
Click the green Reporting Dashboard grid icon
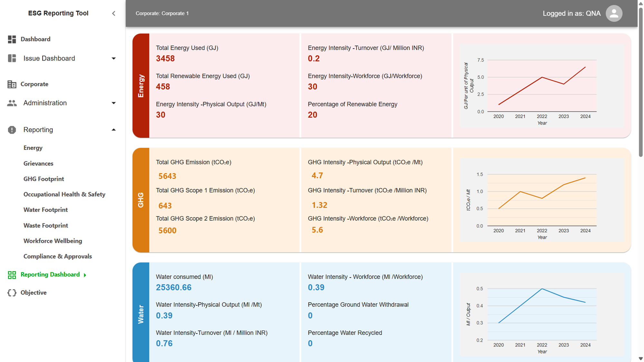(12, 275)
